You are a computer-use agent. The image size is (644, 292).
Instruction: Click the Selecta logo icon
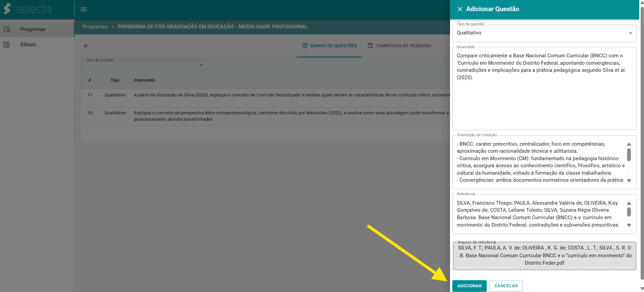[x=7, y=9]
